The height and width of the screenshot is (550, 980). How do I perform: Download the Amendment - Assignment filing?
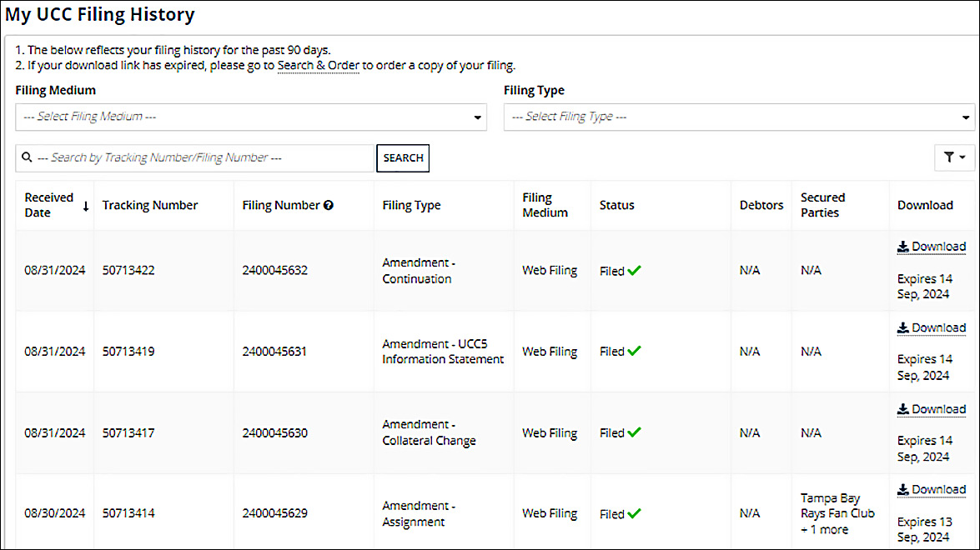[x=931, y=489]
